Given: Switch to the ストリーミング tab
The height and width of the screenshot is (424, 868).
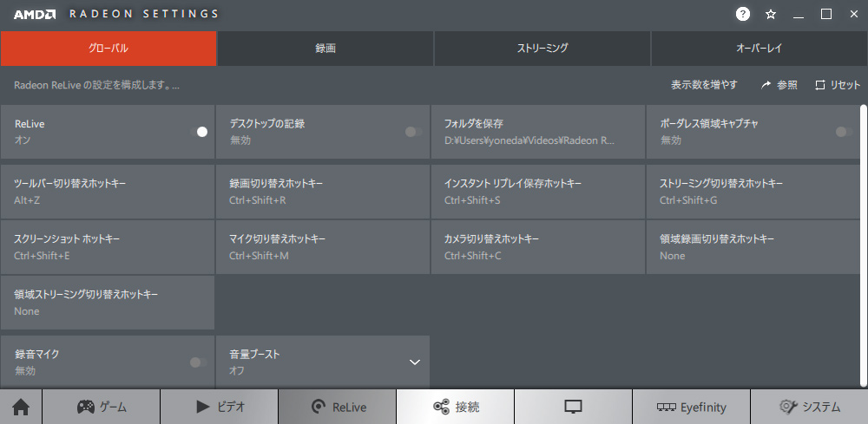Looking at the screenshot, I should coord(542,48).
